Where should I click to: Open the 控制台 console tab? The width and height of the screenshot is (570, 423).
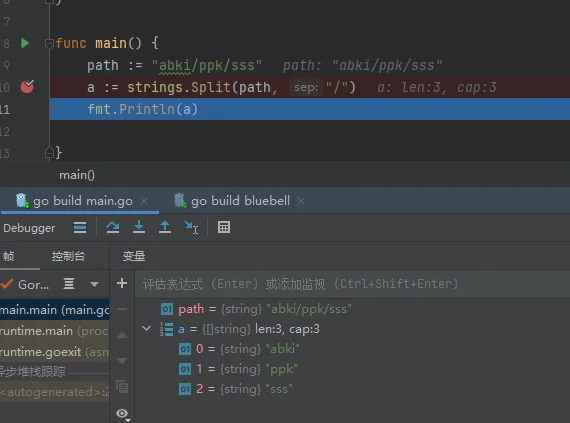68,256
